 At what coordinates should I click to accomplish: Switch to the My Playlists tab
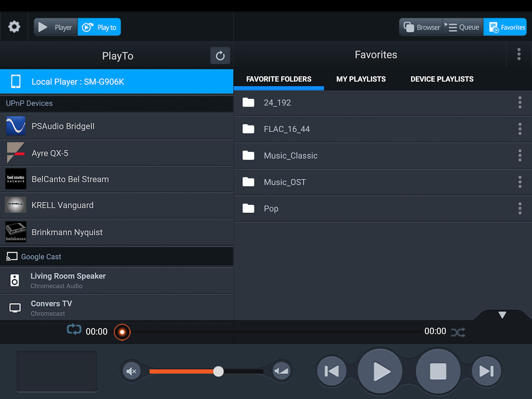pyautogui.click(x=361, y=79)
